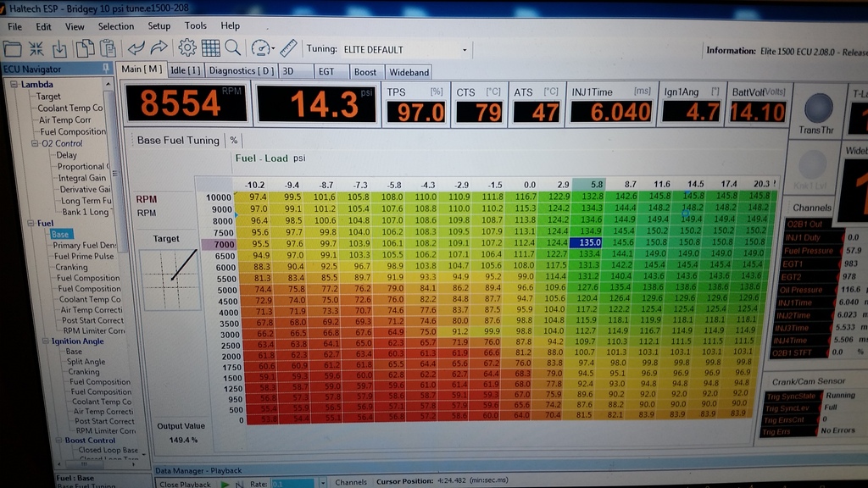Screen dimensions: 868x488
Task: Pin the ECU Navigator panel
Action: (x=106, y=68)
